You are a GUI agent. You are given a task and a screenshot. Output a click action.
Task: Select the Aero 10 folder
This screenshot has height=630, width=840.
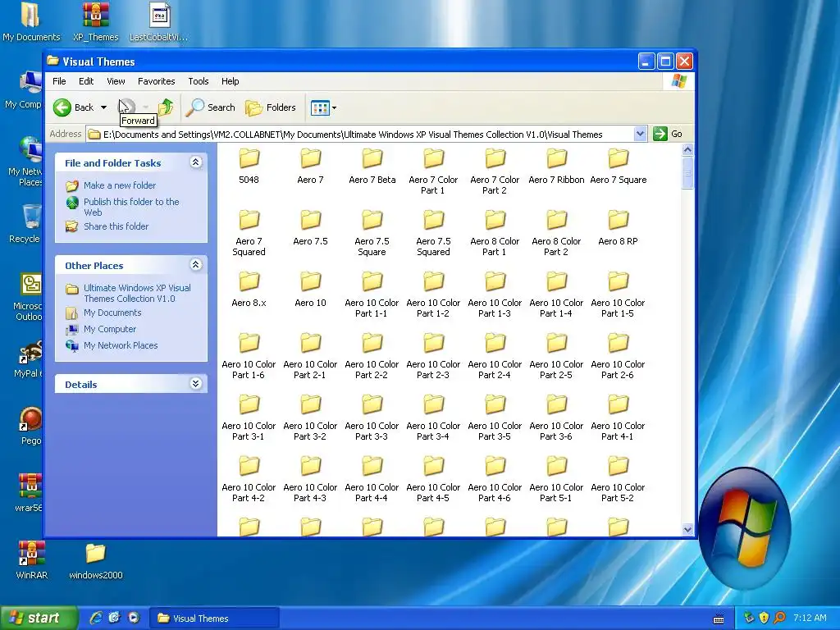[310, 290]
